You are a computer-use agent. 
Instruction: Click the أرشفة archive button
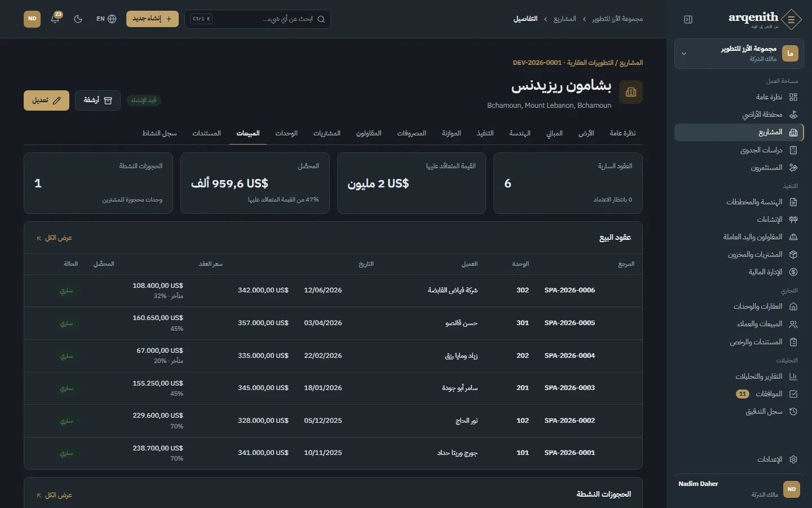coord(98,100)
